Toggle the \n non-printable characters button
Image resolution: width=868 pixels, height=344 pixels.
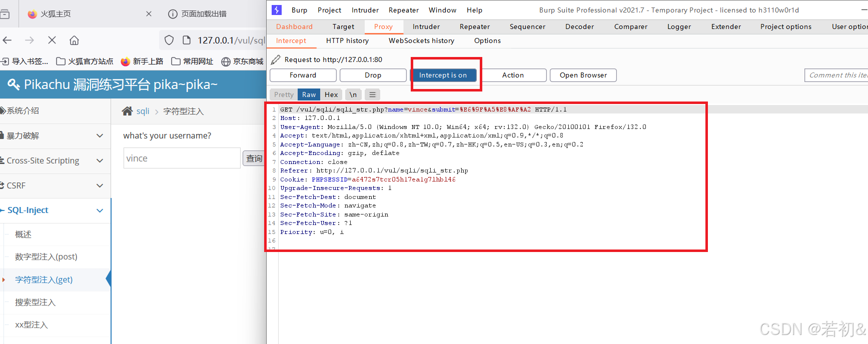(x=353, y=94)
